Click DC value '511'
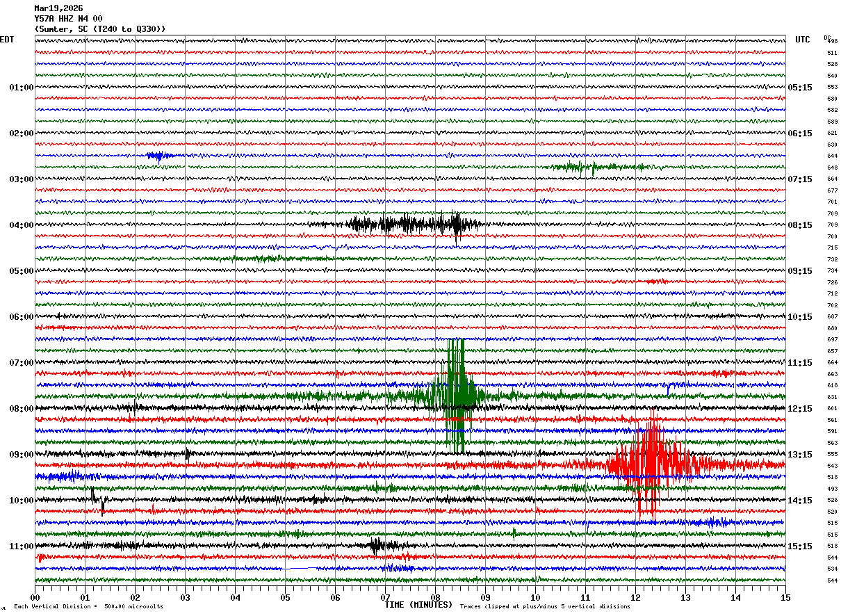Image resolution: width=841 pixels, height=616 pixels. pyautogui.click(x=832, y=53)
